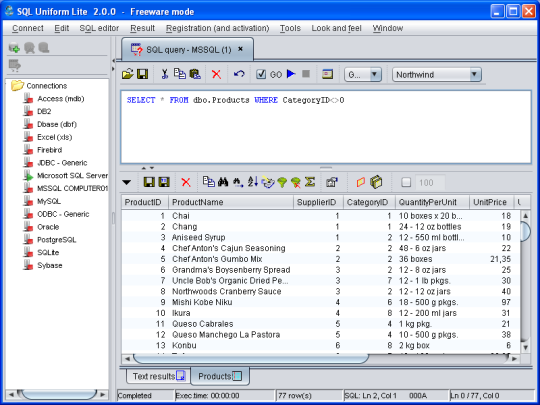
Task: Cut selected query text with scissors icon
Action: 165,74
